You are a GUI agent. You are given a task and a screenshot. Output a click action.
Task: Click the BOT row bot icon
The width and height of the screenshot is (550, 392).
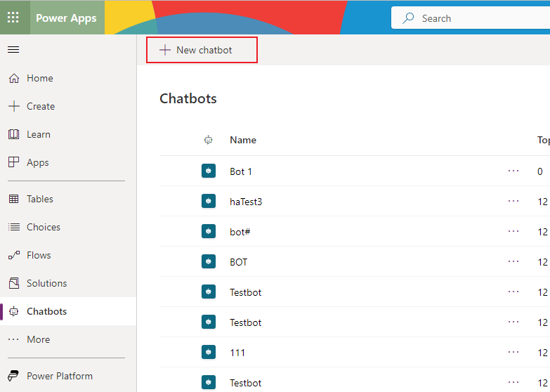[209, 262]
